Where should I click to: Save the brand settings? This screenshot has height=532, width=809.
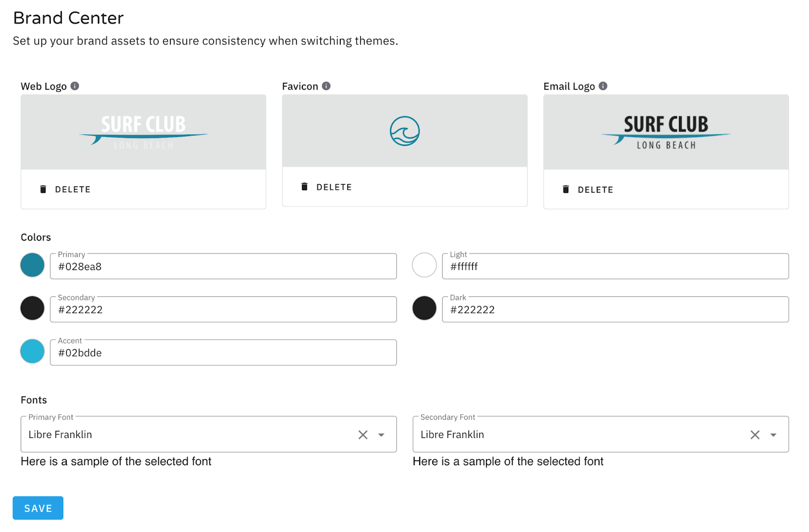click(x=38, y=508)
